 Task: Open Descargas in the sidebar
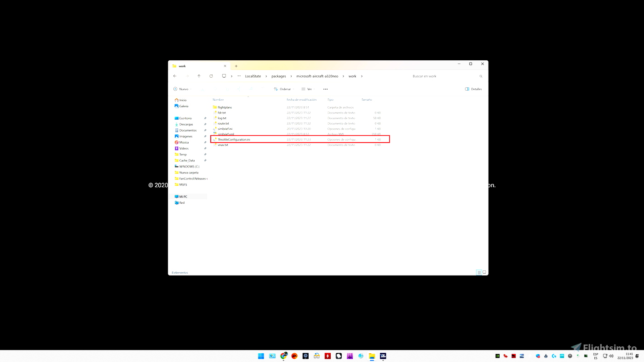[186, 124]
